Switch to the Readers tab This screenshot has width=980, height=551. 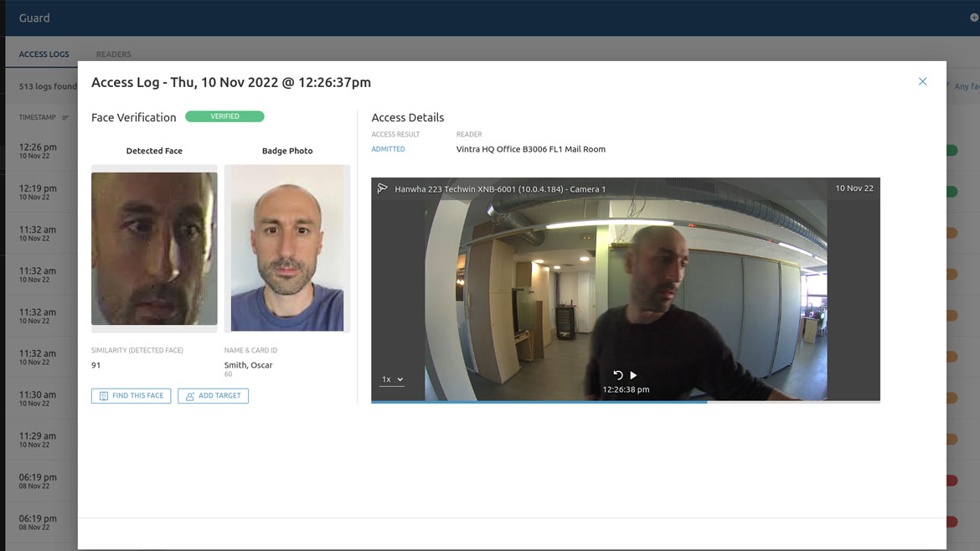(113, 54)
